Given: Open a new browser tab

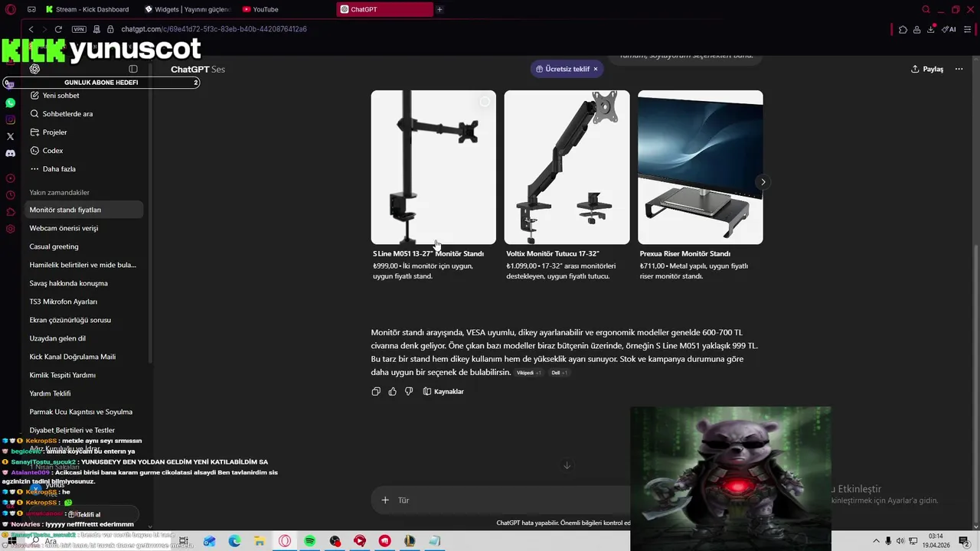Looking at the screenshot, I should coord(439,9).
